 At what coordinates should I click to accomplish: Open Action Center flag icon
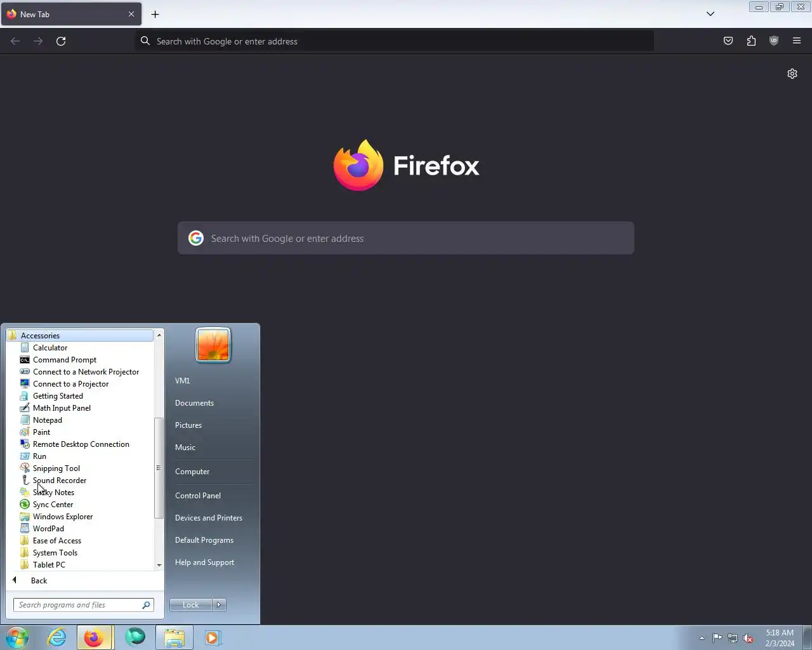[717, 639]
